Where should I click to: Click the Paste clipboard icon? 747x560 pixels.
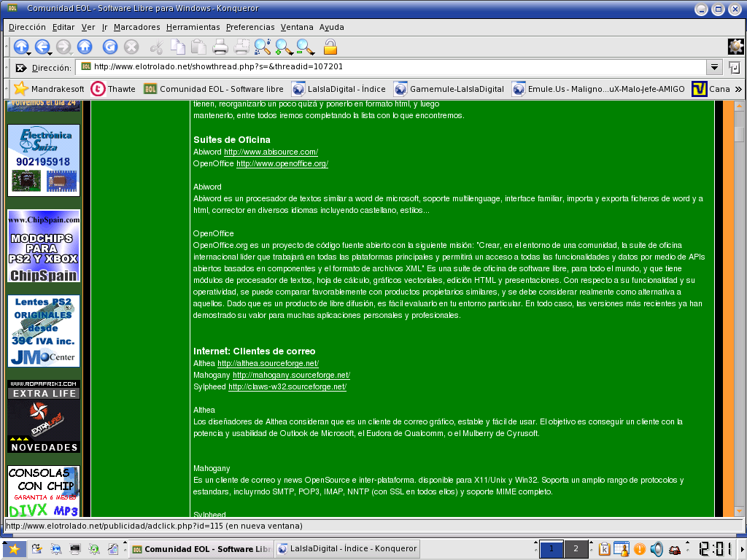(x=198, y=46)
